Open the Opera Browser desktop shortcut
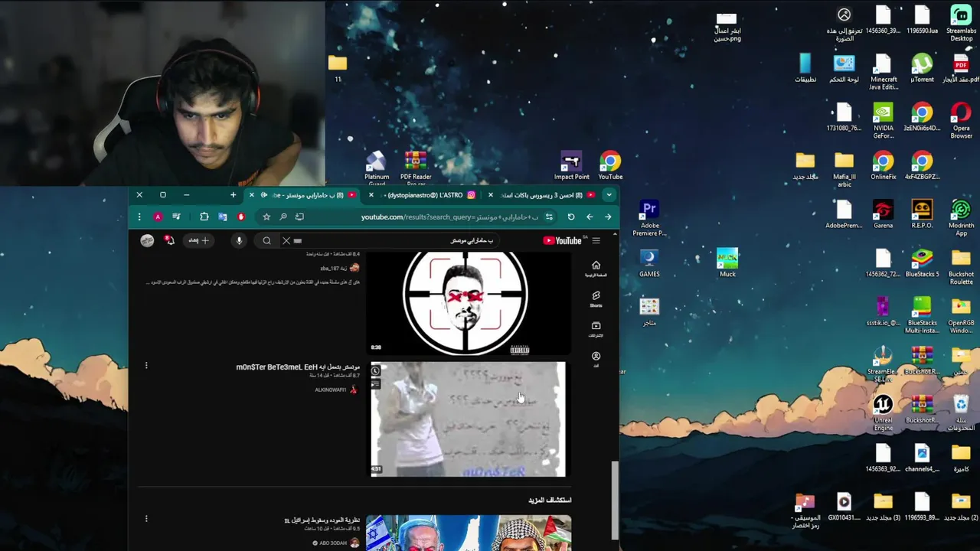 (961, 121)
